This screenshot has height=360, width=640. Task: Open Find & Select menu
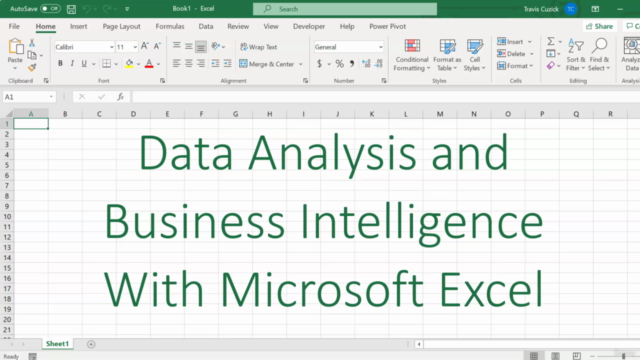pos(599,55)
